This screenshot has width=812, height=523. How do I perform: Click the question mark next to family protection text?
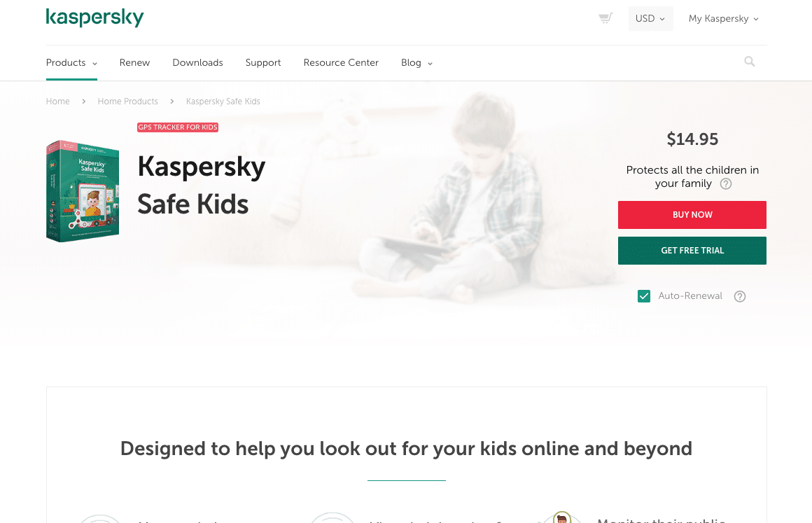(x=726, y=183)
